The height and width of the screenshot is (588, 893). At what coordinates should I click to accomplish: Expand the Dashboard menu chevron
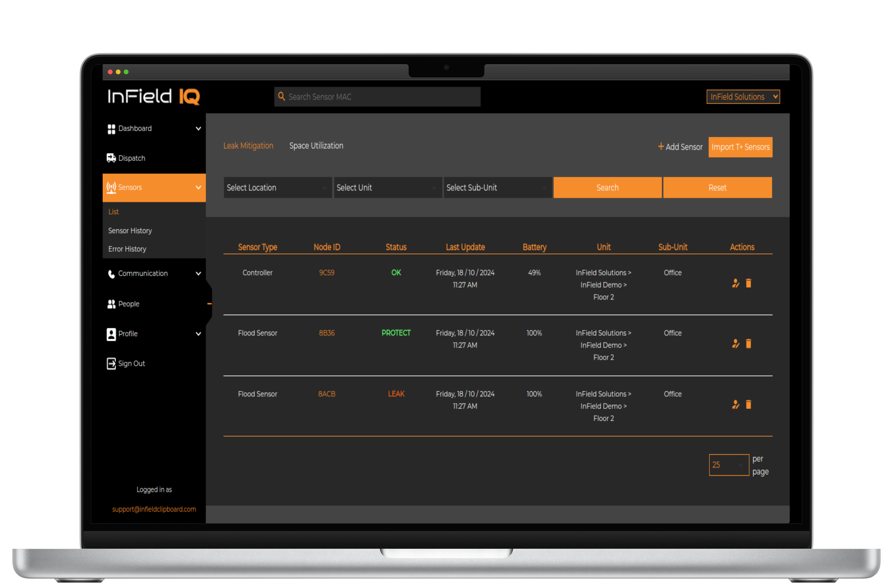coord(198,129)
